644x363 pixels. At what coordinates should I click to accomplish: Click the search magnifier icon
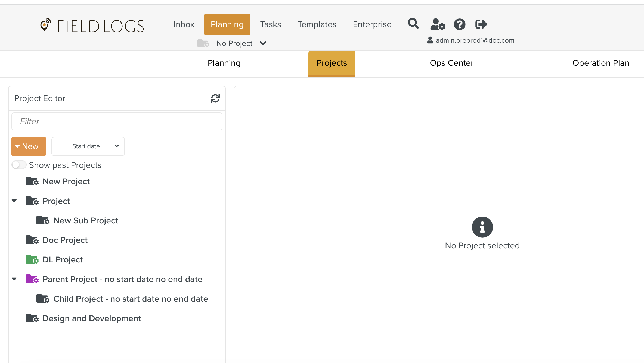click(x=413, y=24)
